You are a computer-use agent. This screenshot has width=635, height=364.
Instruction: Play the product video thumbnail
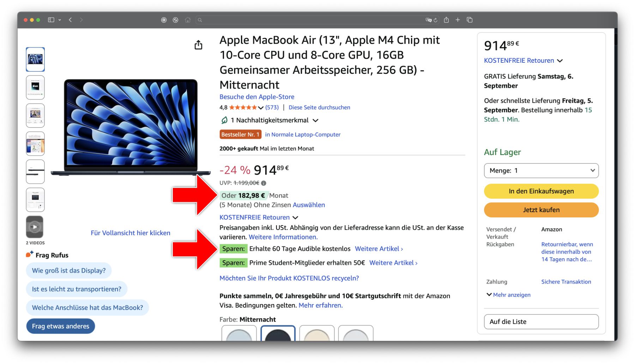coord(35,227)
